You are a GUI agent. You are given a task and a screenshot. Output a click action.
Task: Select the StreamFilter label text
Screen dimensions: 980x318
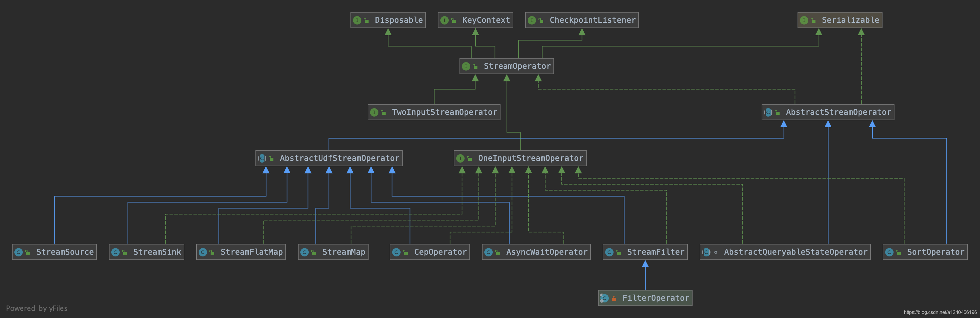tap(655, 252)
